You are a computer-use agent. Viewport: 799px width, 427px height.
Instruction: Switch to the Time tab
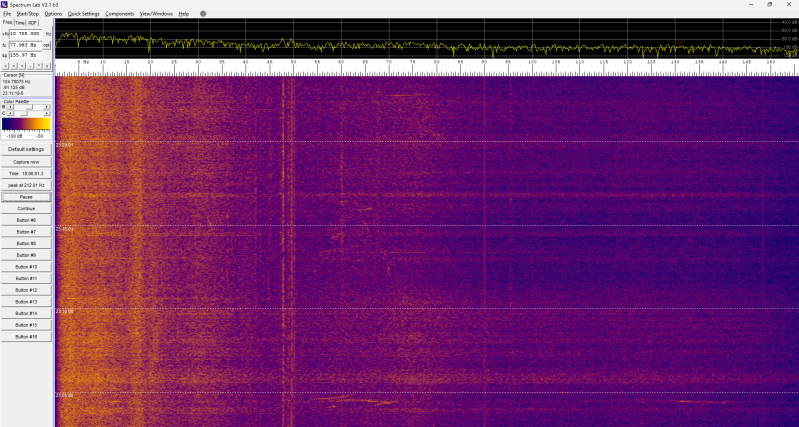click(20, 23)
